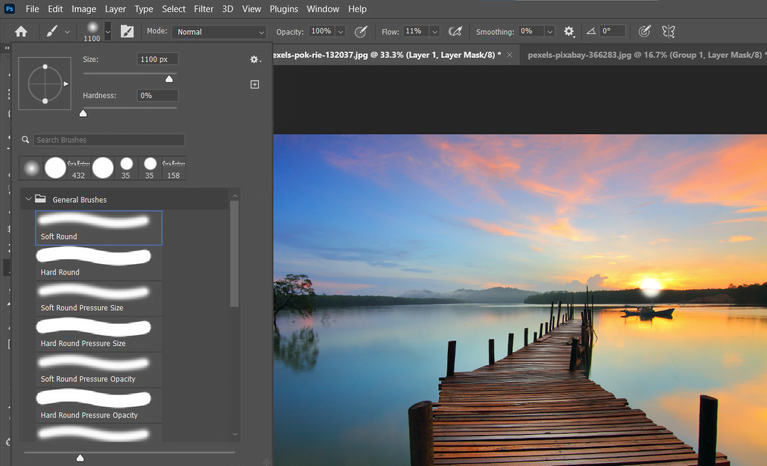Screen dimensions: 767x466
Task: Click the brush search magnifier icon
Action: point(25,140)
